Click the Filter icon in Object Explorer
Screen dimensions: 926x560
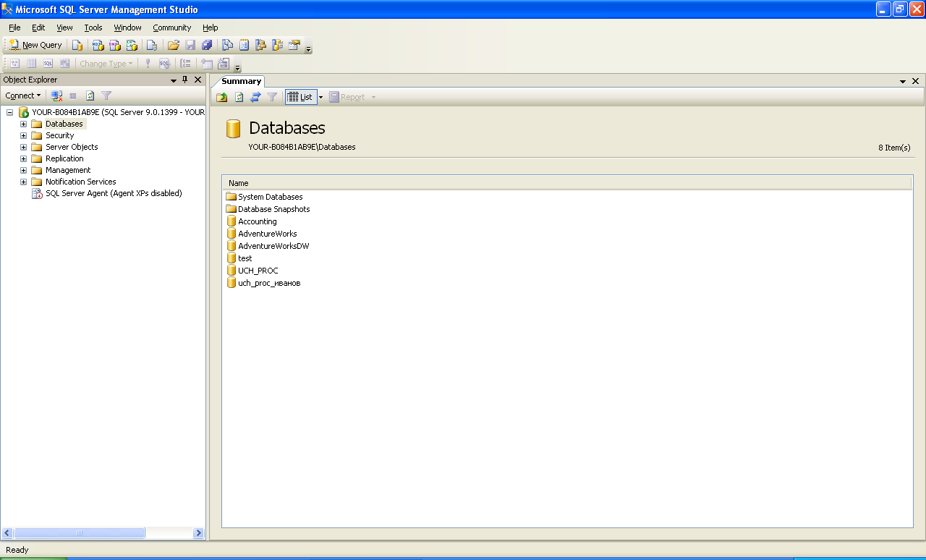pyautogui.click(x=106, y=96)
